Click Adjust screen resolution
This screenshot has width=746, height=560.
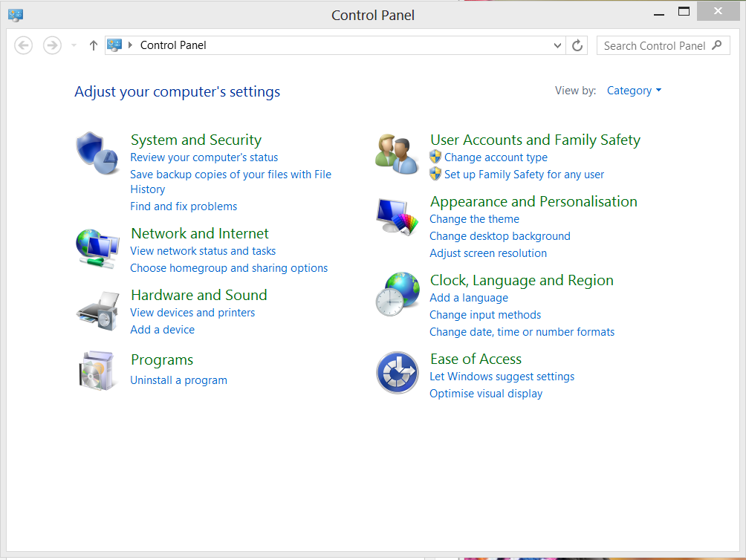click(x=488, y=253)
